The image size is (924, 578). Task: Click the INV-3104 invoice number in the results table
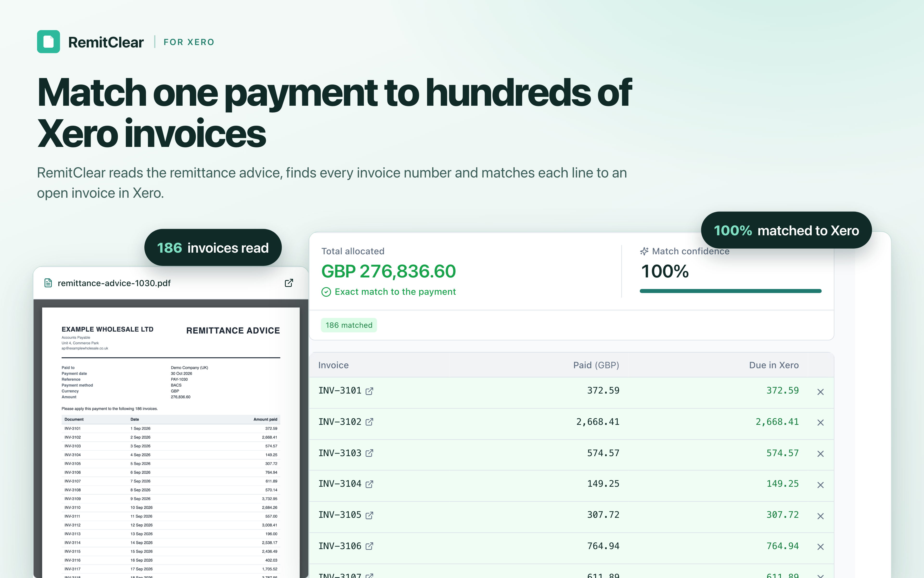pos(340,484)
